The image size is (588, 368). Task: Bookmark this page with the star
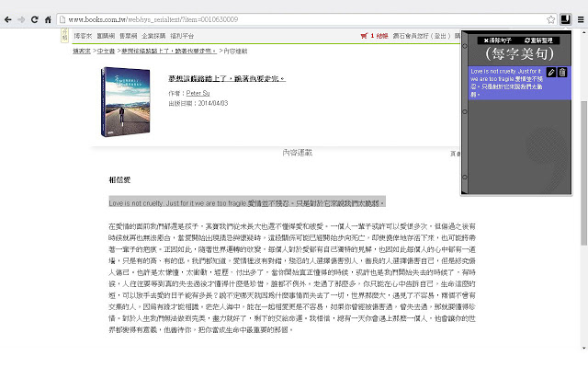(x=550, y=19)
